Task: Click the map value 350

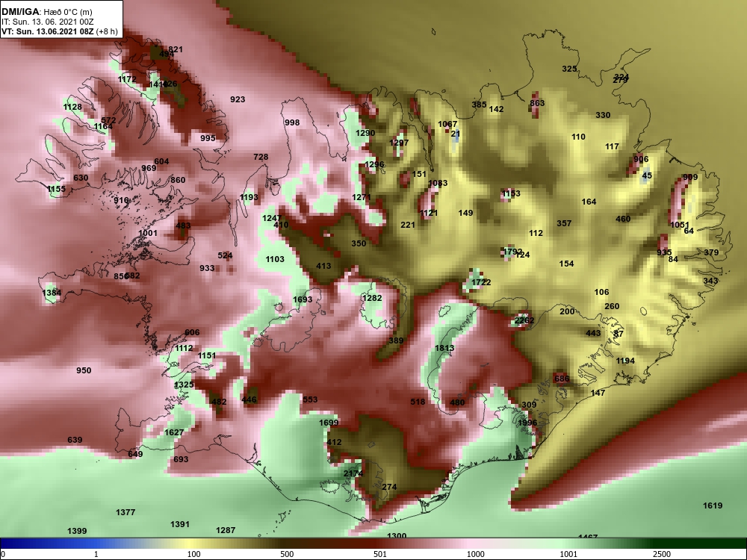Action: tap(359, 243)
